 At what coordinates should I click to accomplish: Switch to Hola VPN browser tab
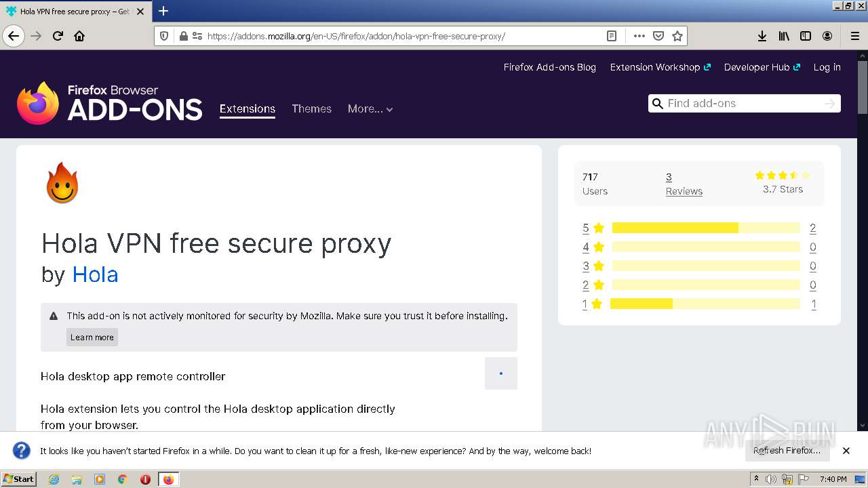(x=75, y=12)
